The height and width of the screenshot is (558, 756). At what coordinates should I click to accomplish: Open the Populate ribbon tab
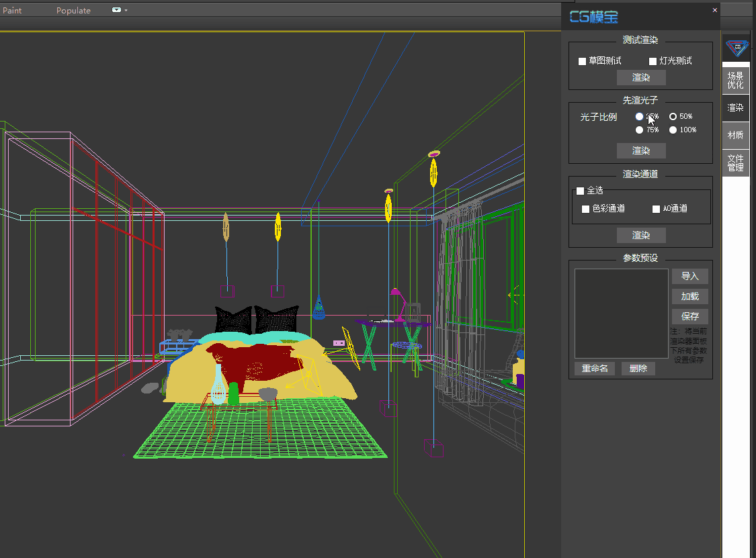(73, 10)
